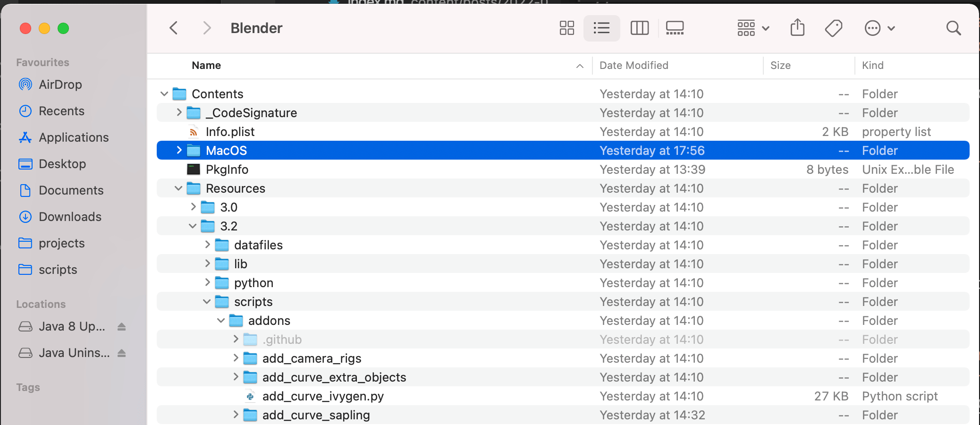Click the Share icon

(797, 28)
